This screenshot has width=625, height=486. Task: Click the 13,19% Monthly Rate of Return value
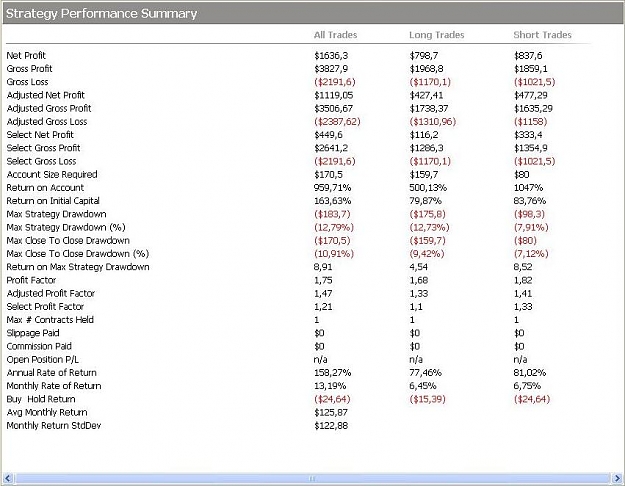point(330,386)
